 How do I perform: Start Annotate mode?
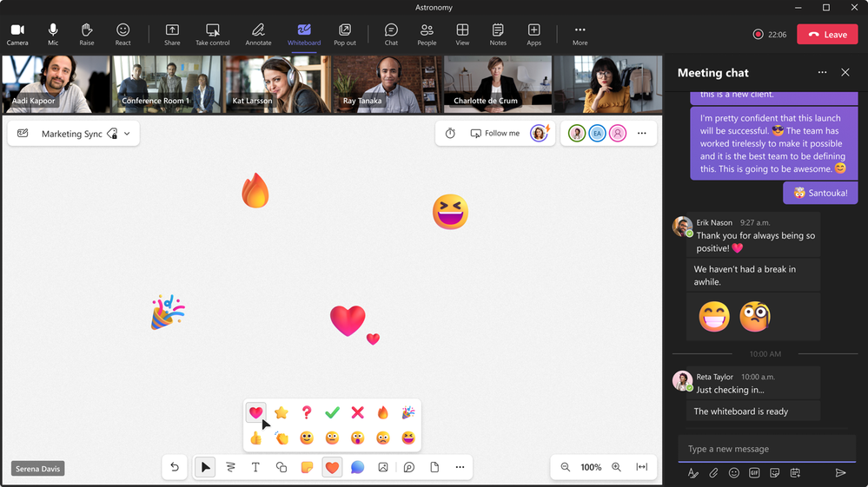pyautogui.click(x=259, y=34)
